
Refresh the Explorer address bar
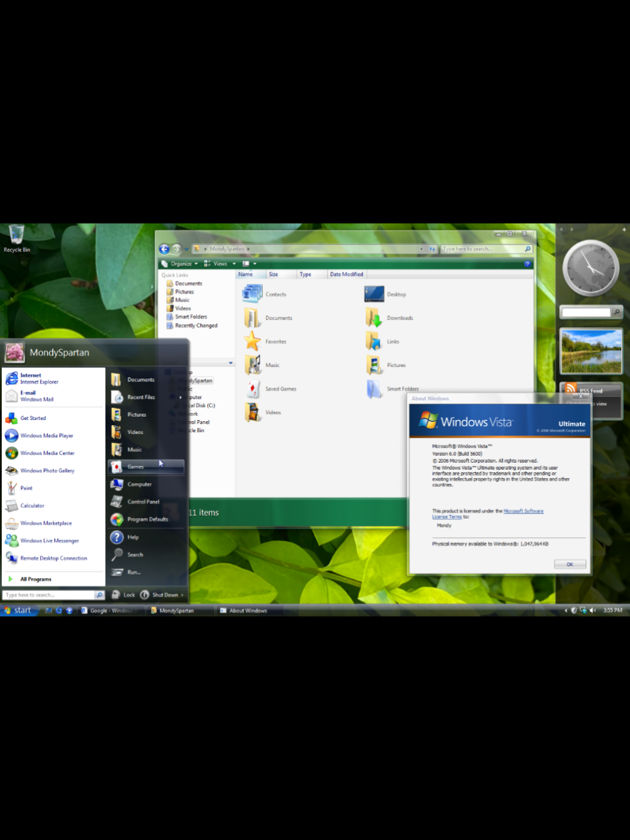coord(432,249)
